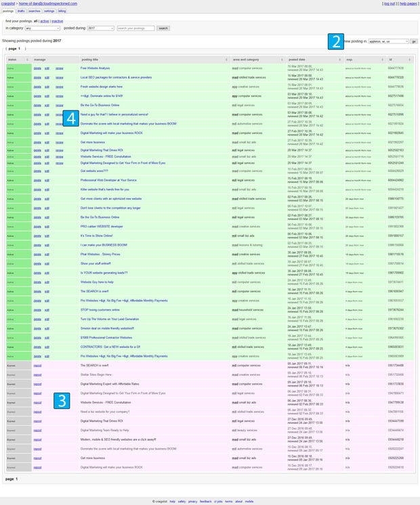This screenshot has width=420, height=505.
Task: Click the go button for new posting
Action: point(413,41)
